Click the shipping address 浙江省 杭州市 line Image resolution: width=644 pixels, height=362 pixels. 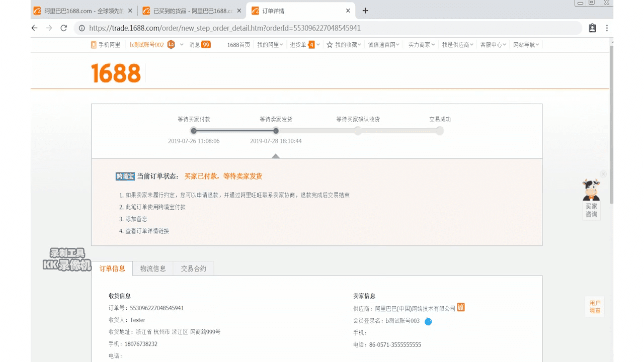[178, 332]
